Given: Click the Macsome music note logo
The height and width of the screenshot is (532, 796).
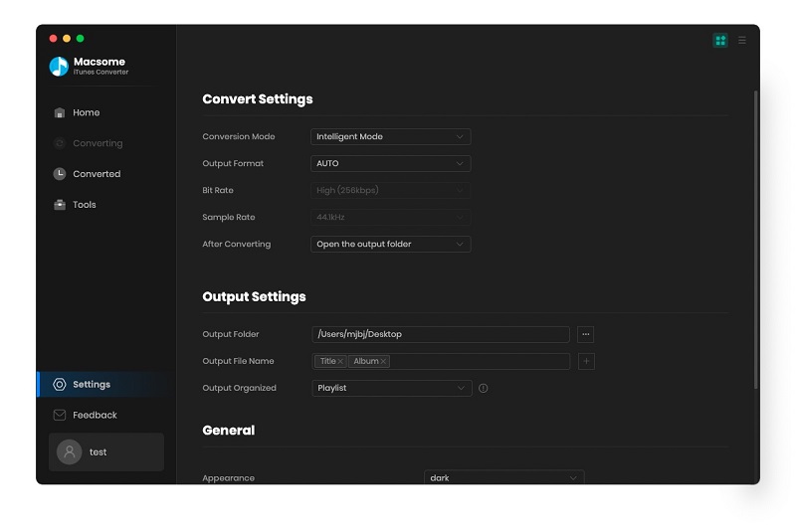Looking at the screenshot, I should pos(59,66).
